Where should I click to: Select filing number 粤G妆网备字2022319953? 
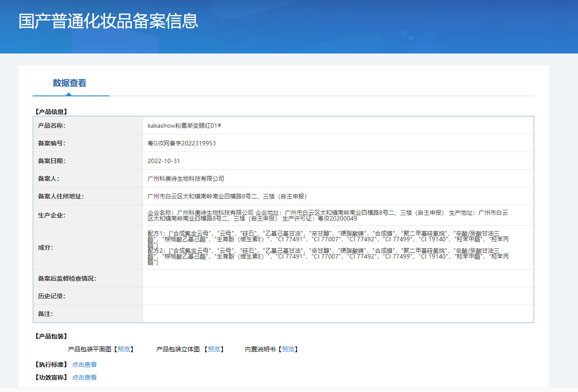[x=182, y=143]
